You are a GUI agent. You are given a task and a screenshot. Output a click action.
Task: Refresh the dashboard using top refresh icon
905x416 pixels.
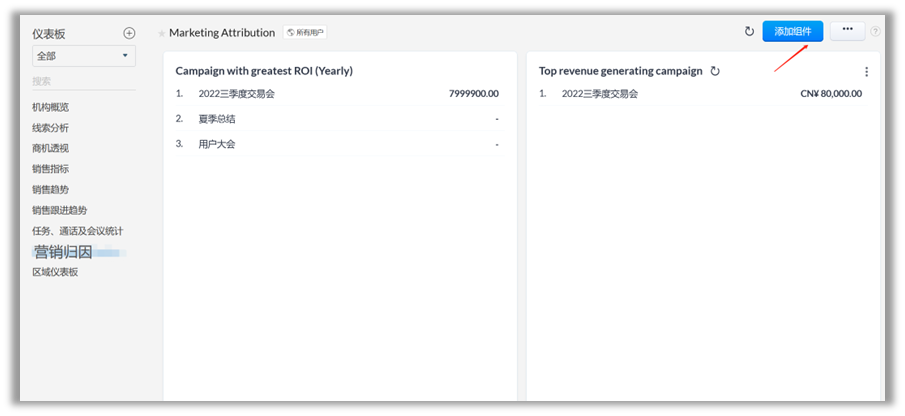749,31
